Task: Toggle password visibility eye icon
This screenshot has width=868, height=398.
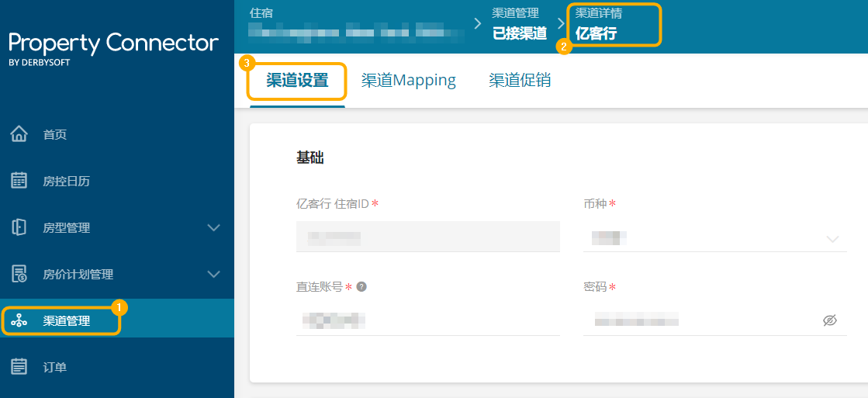Action: pos(829,320)
